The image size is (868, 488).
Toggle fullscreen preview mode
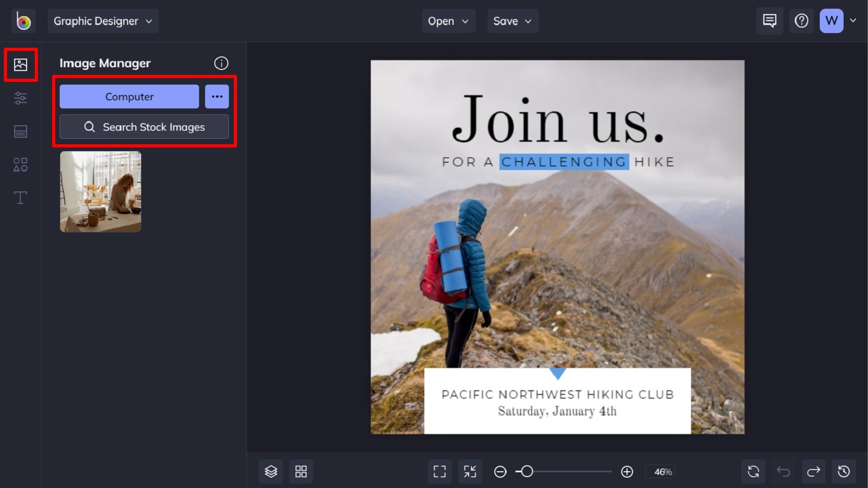point(439,471)
